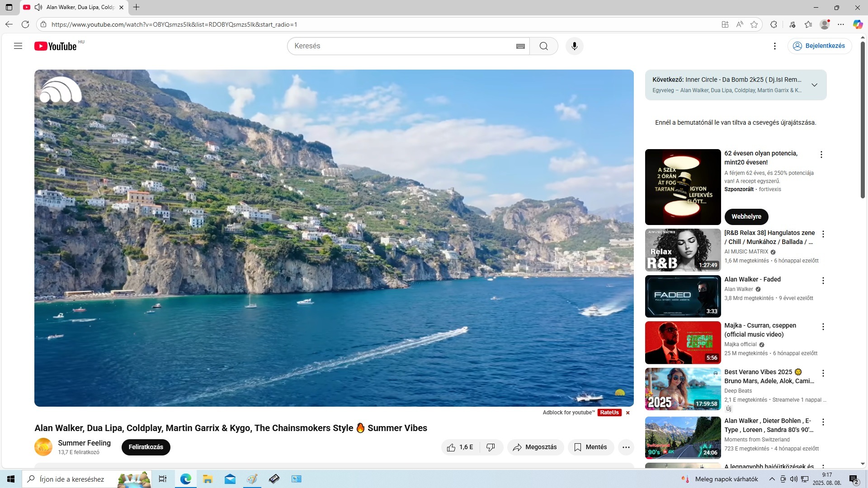Open the on-screen keyboard icon in search box
Viewport: 868px width, 488px height.
coord(520,46)
